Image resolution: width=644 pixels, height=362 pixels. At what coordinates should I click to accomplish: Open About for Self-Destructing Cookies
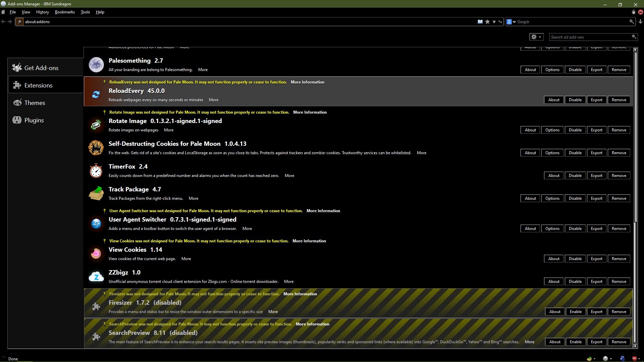tap(530, 153)
